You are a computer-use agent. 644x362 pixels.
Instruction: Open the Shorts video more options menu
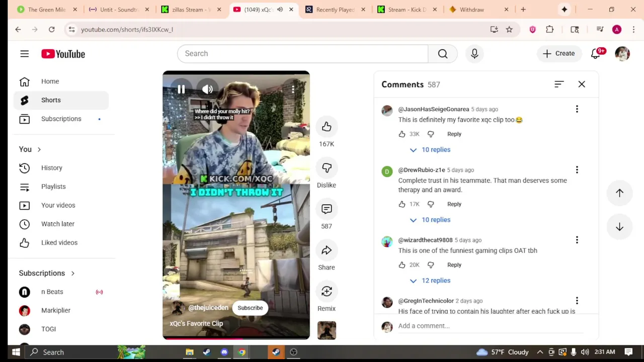coord(293,89)
